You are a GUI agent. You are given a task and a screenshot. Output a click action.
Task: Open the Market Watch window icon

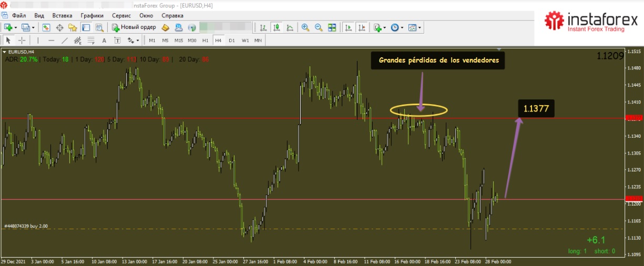(46, 27)
